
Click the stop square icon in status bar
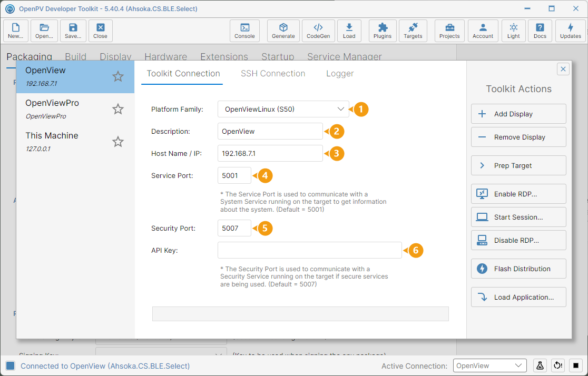point(576,365)
